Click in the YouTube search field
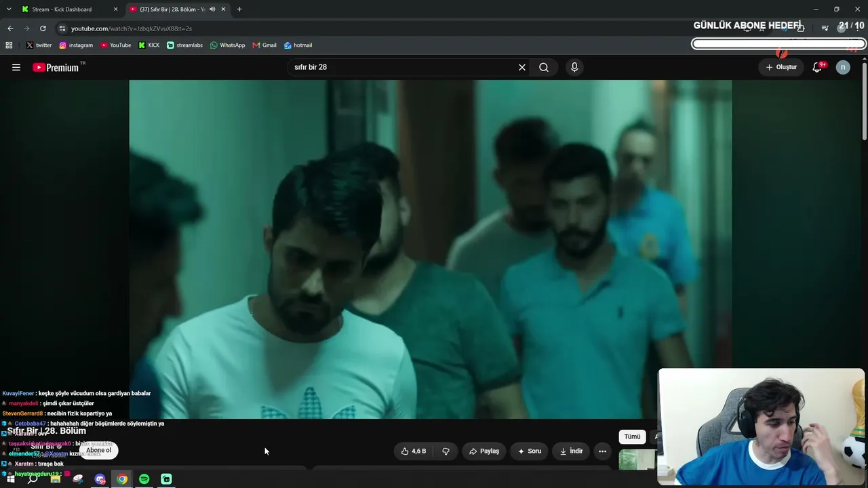Viewport: 868px width, 488px height. coord(404,67)
